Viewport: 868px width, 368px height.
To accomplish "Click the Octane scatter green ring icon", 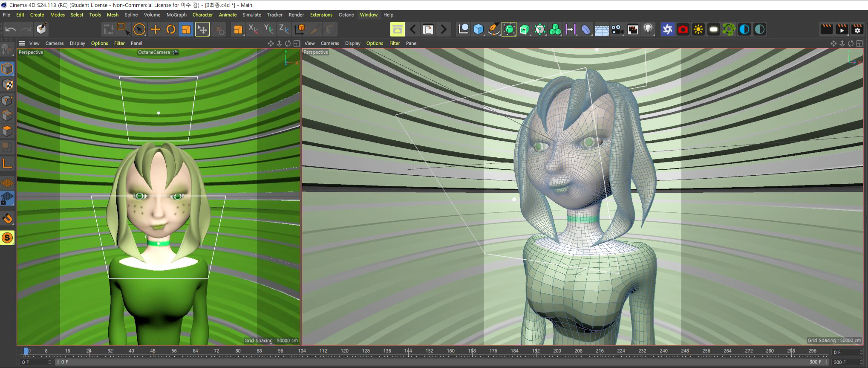I will [729, 29].
